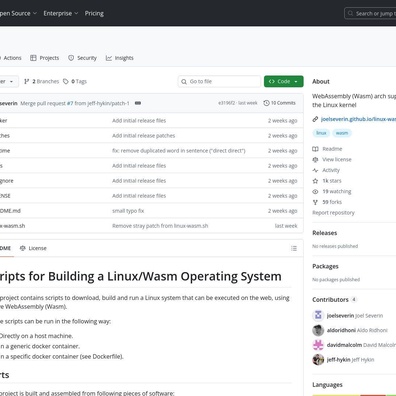The width and height of the screenshot is (396, 396).
Task: Open View license link
Action: (x=337, y=159)
